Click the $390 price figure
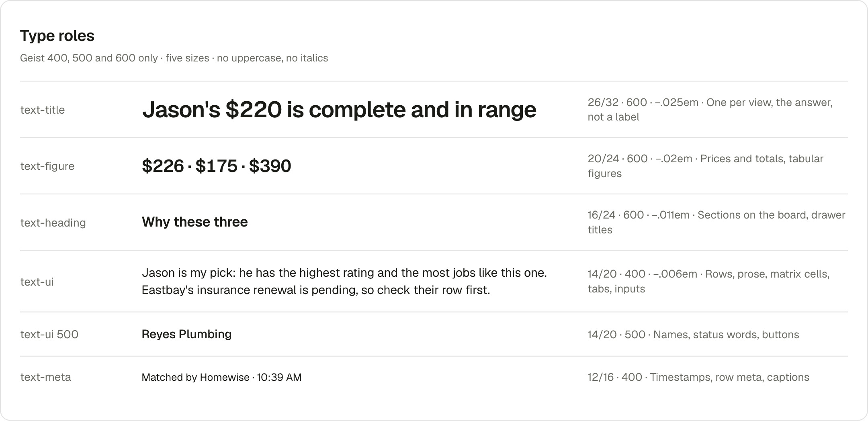868x421 pixels. coord(270,166)
